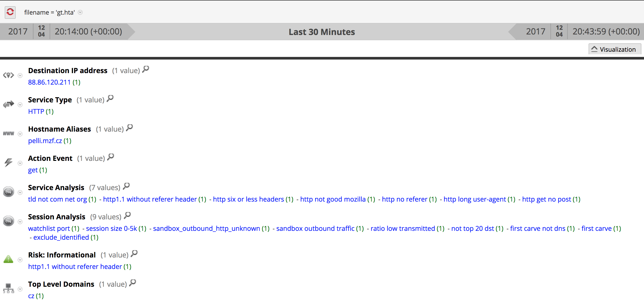Click the end time 20:43:59 label
The width and height of the screenshot is (644, 305).
click(606, 32)
